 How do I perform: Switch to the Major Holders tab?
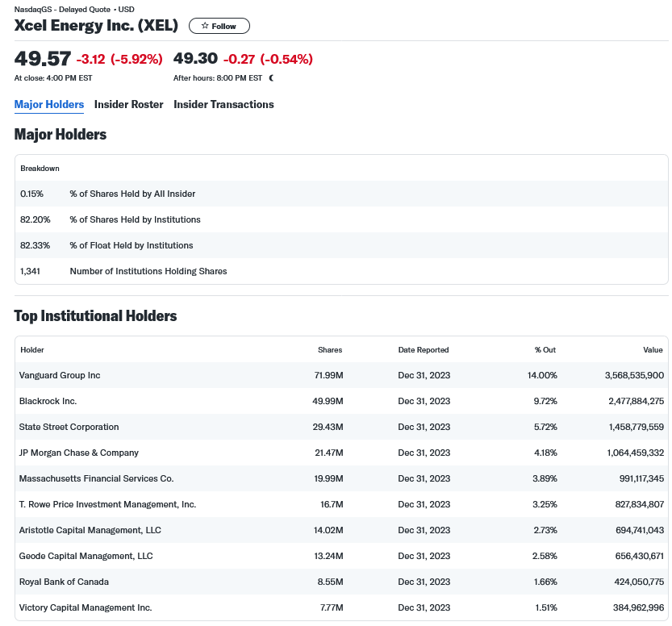tap(49, 105)
